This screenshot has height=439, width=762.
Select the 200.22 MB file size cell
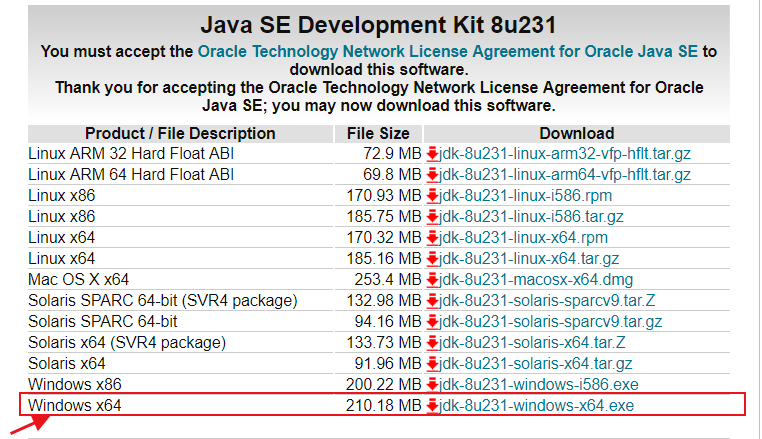[383, 384]
